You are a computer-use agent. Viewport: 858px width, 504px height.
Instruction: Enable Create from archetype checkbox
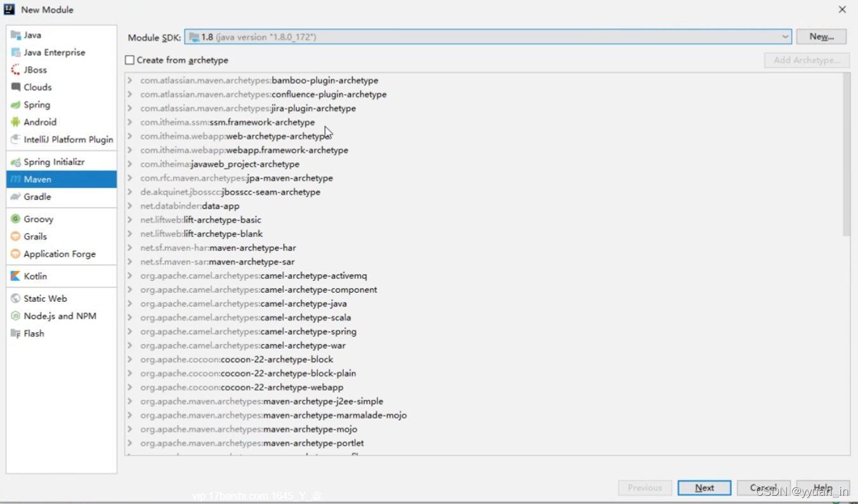point(130,60)
